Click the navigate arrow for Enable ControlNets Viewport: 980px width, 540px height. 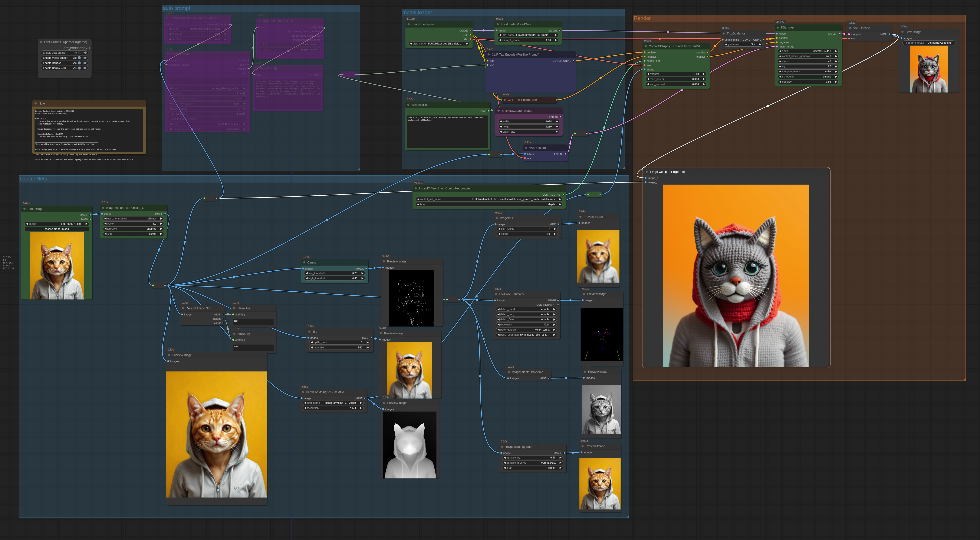pyautogui.click(x=85, y=68)
